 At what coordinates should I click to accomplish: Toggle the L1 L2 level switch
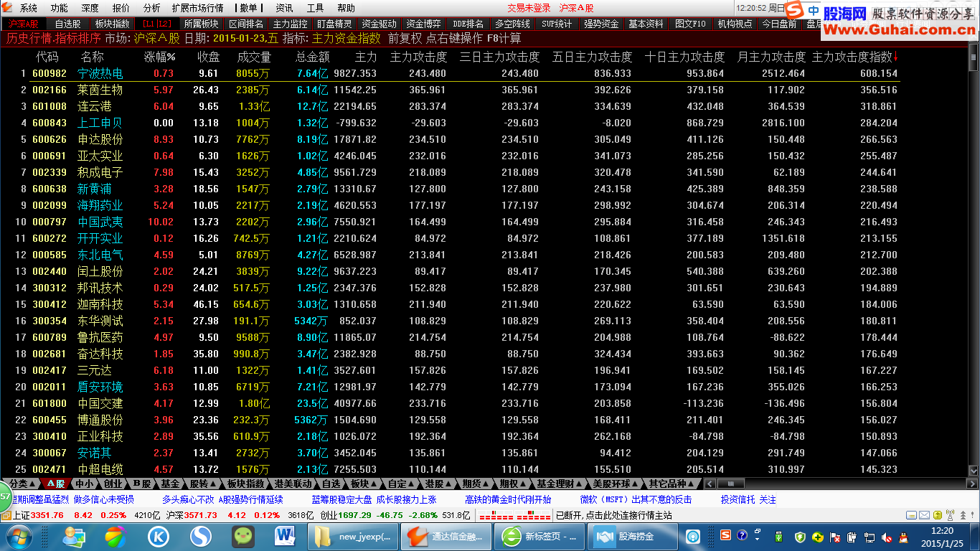tap(157, 24)
